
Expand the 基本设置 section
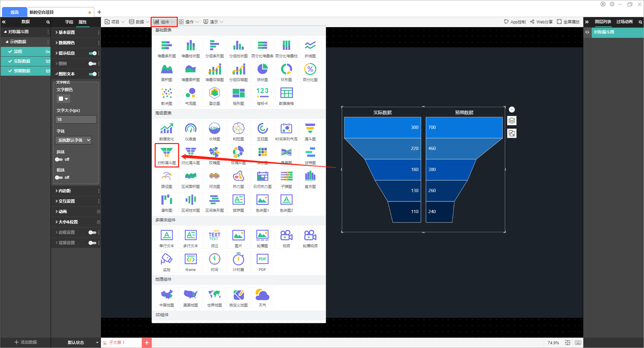tap(66, 32)
